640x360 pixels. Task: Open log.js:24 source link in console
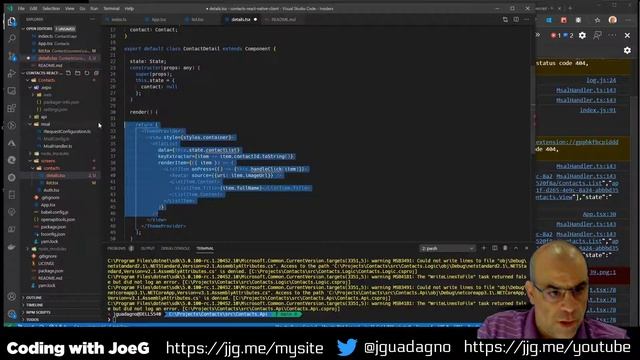click(x=601, y=80)
